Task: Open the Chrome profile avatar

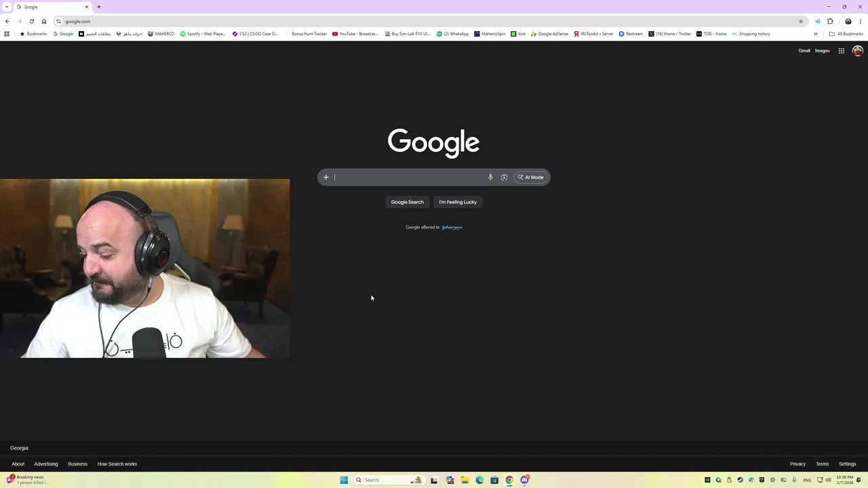Action: click(848, 21)
